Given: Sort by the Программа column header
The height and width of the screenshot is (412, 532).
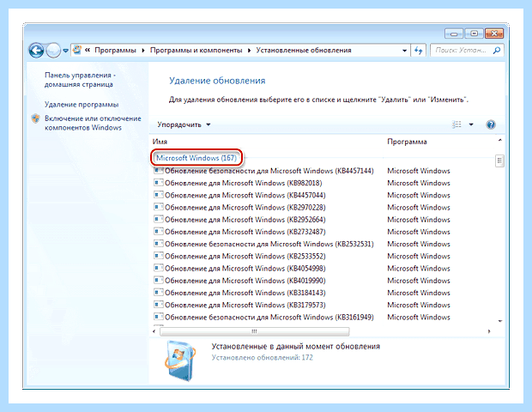Looking at the screenshot, I should 407,142.
